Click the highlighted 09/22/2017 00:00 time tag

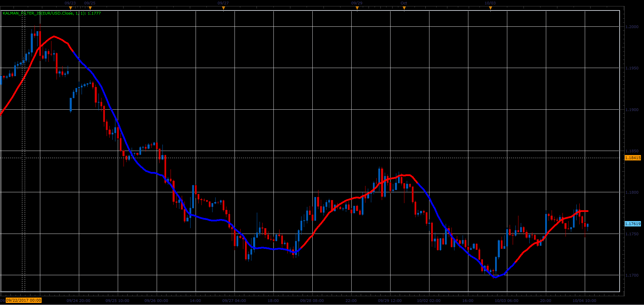(x=24, y=300)
